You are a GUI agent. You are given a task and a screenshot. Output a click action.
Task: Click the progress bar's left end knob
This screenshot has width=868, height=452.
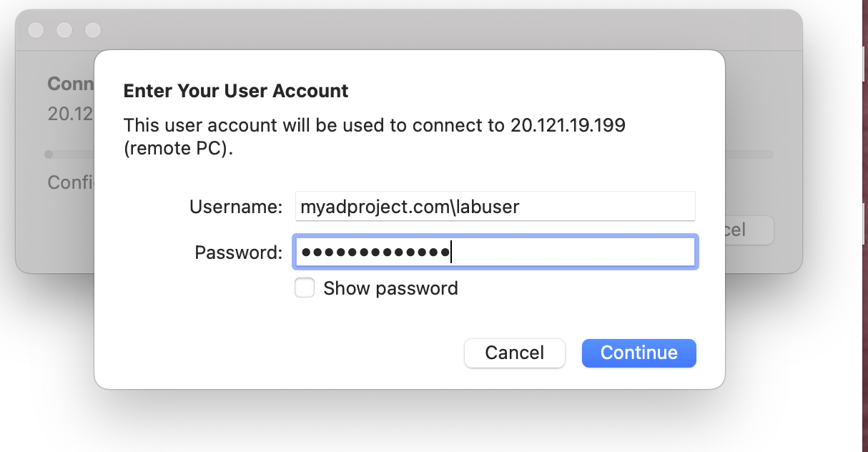point(49,154)
